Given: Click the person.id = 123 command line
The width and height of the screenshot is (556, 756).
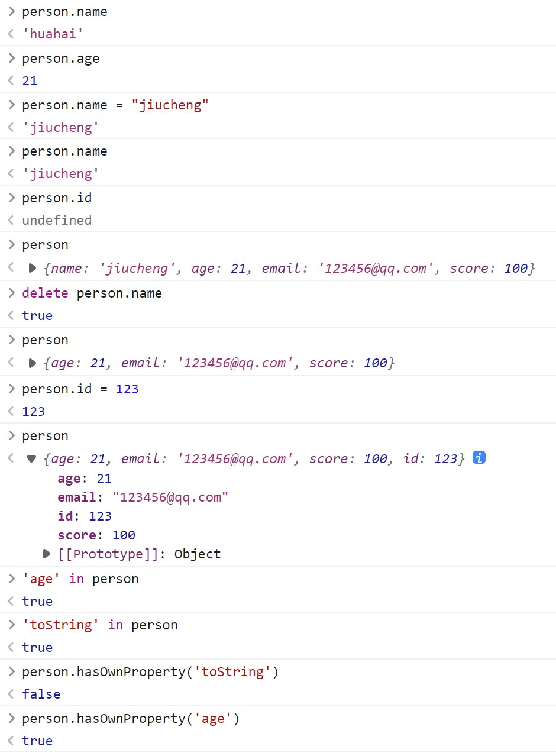Looking at the screenshot, I should click(x=80, y=389).
